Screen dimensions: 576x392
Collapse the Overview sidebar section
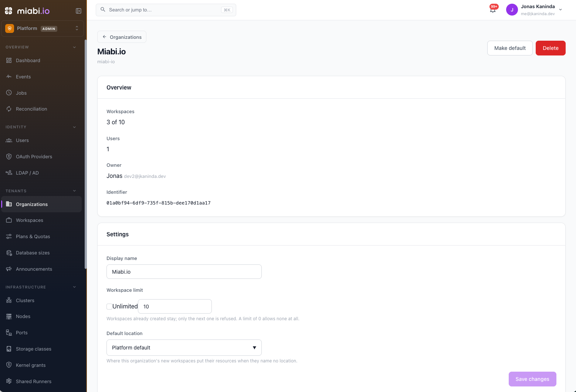click(x=74, y=47)
